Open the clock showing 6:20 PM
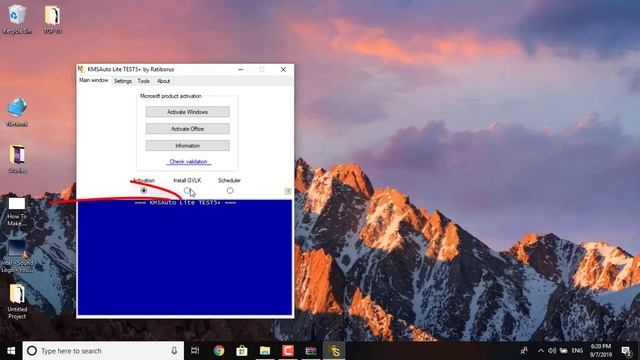Screen dimensions: 640x360 pyautogui.click(x=601, y=351)
